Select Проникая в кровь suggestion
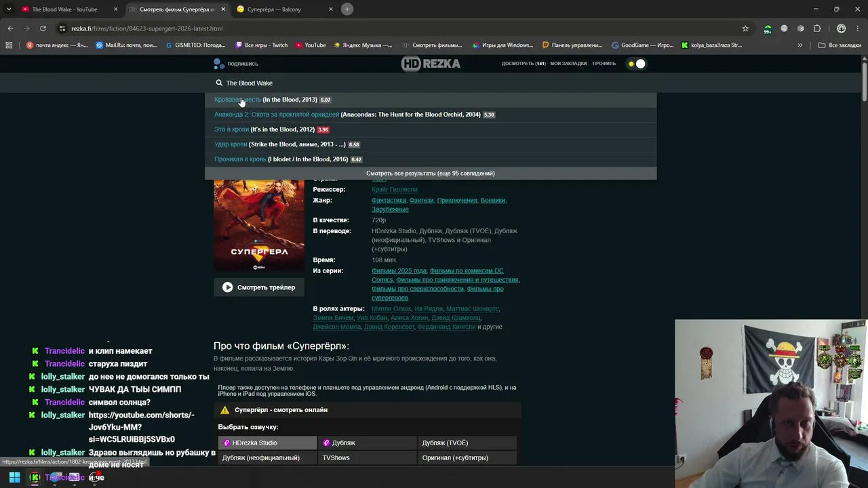868x488 pixels. (x=431, y=159)
